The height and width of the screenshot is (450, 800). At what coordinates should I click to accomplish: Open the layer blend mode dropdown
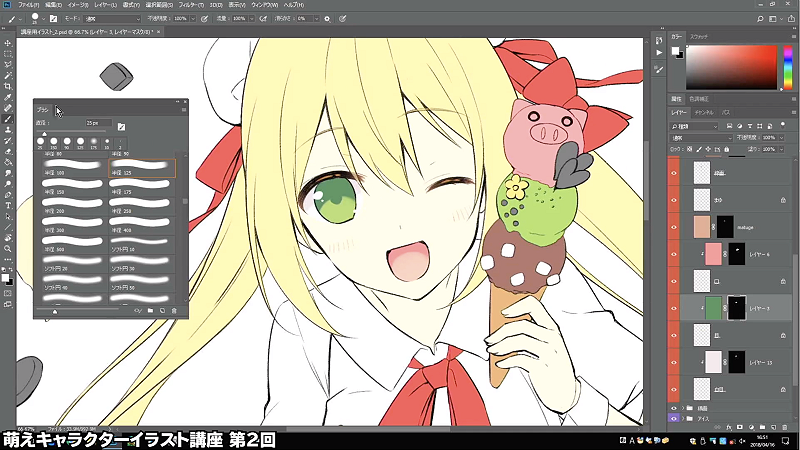pos(701,138)
